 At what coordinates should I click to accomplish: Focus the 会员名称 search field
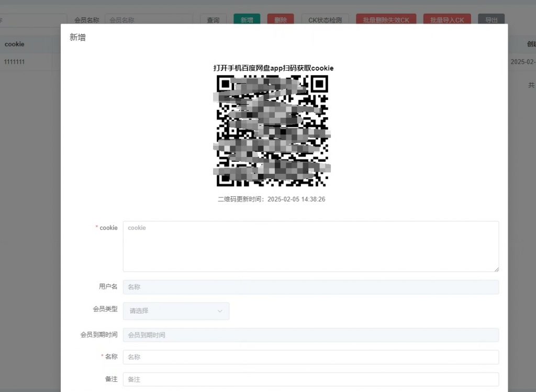tap(149, 20)
